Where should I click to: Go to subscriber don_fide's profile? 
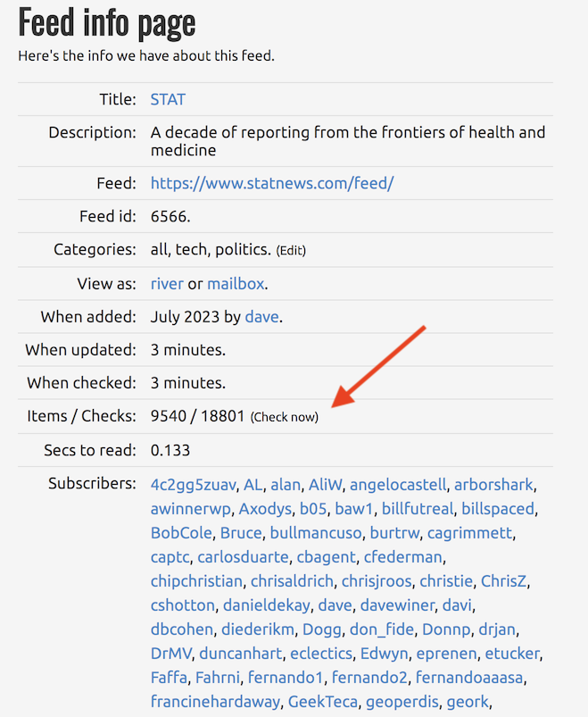point(380,629)
